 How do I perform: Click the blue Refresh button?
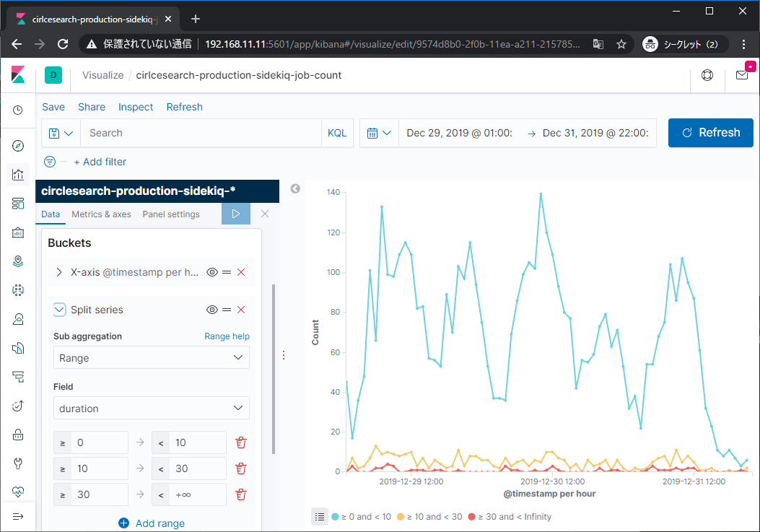(710, 133)
